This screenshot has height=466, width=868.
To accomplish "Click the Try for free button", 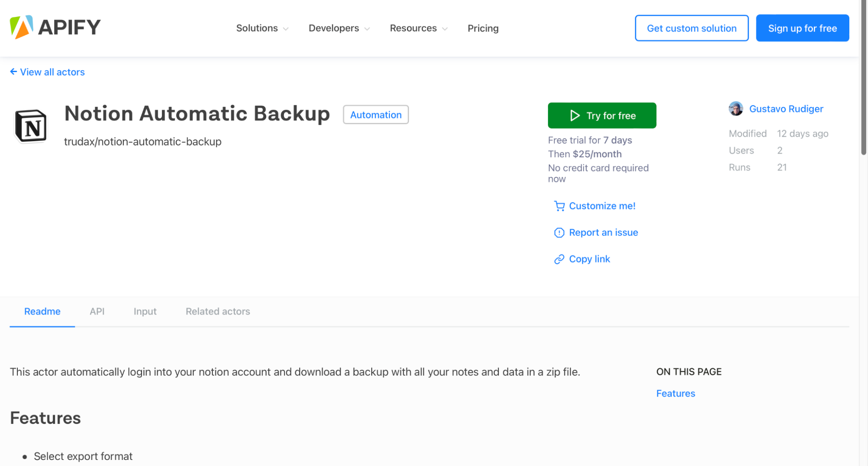I will tap(602, 116).
